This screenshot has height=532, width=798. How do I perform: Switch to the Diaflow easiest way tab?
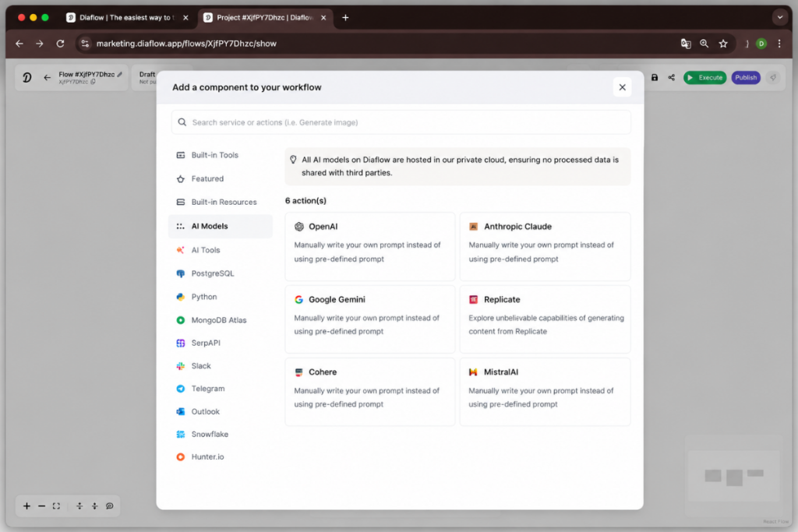127,18
